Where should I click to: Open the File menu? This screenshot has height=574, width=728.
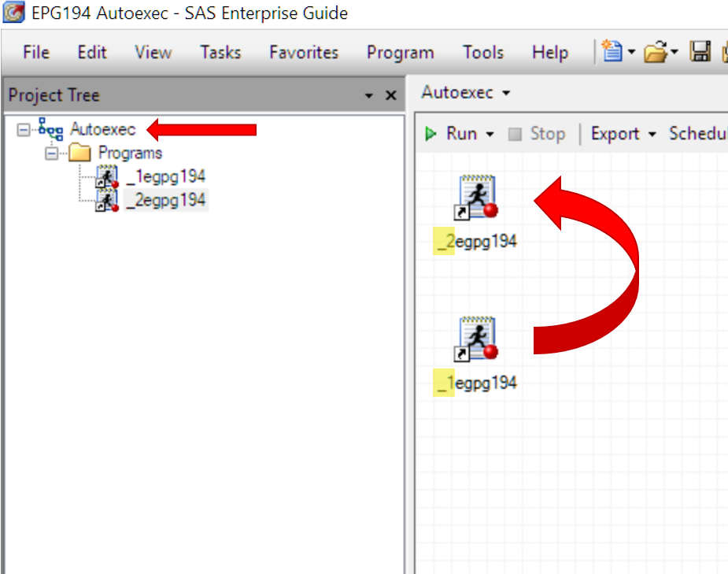point(36,52)
